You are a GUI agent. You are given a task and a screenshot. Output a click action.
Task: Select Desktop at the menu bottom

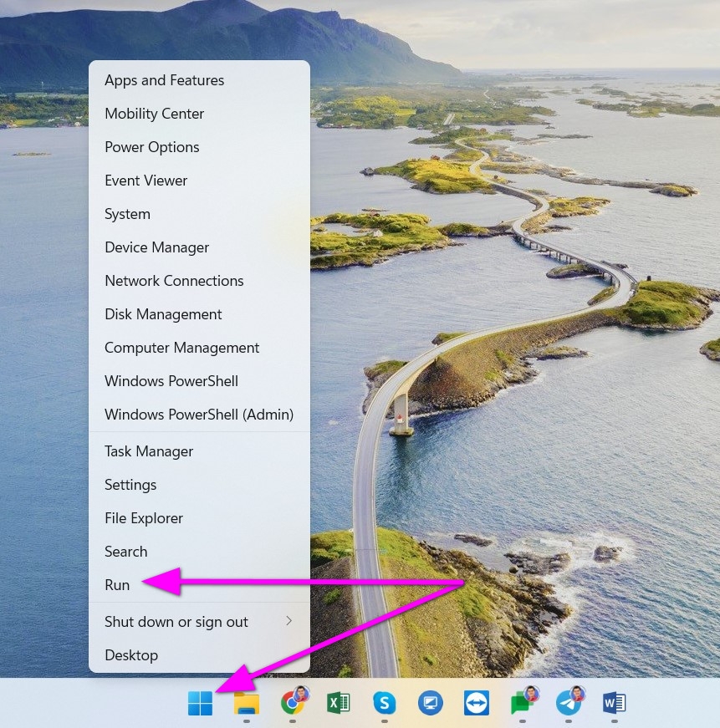(131, 655)
